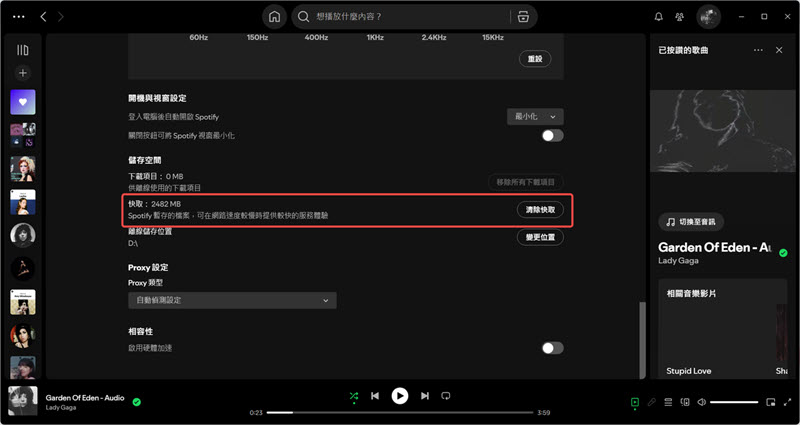800x425 pixels.
Task: Open notifications bell
Action: coord(659,17)
